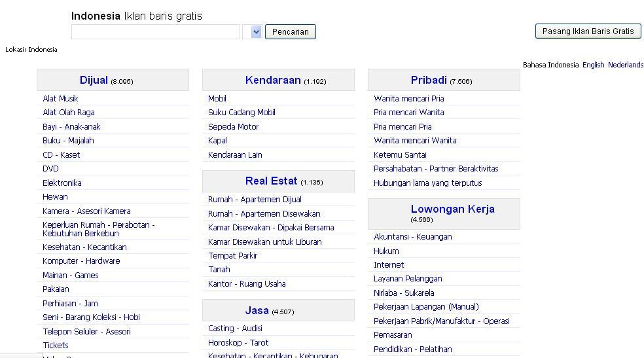The width and height of the screenshot is (644, 358).
Task: Click the search text input field
Action: (x=156, y=31)
